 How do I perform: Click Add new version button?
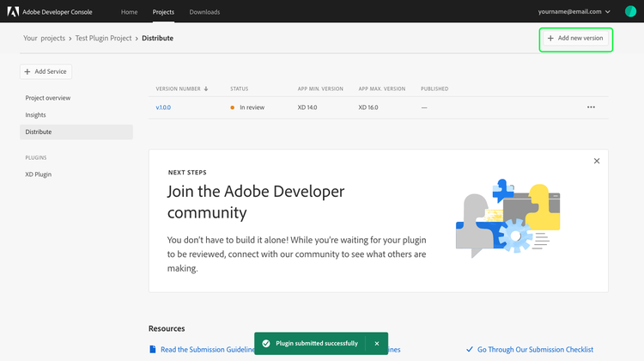click(575, 38)
